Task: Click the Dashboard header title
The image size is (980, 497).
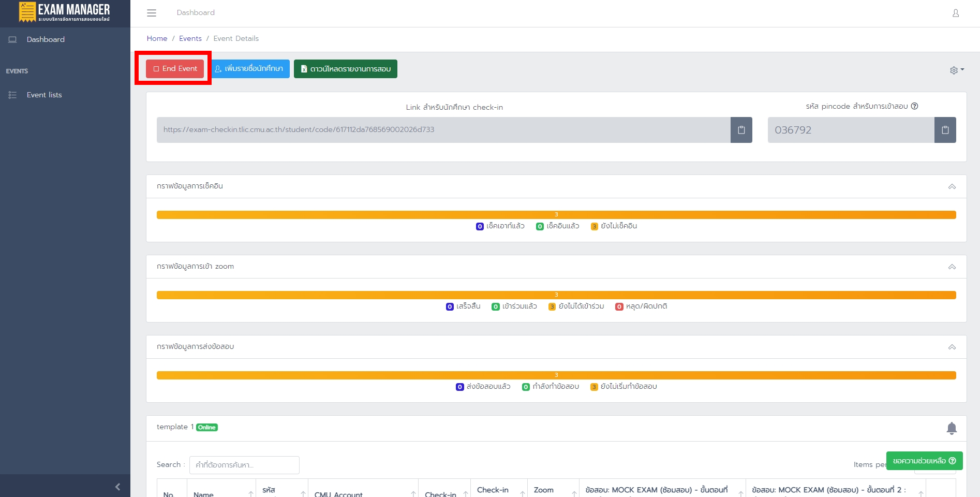Action: 196,12
